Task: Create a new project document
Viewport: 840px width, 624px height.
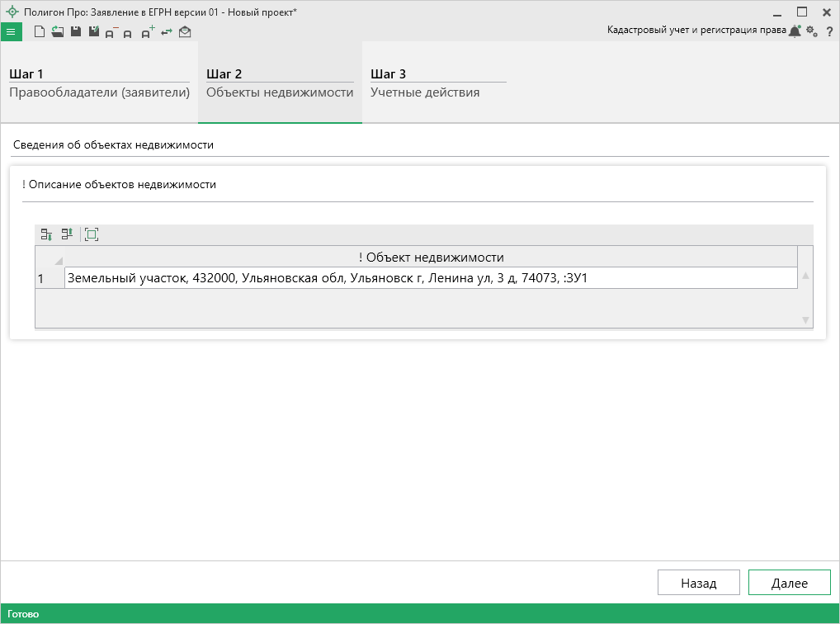Action: 39,32
